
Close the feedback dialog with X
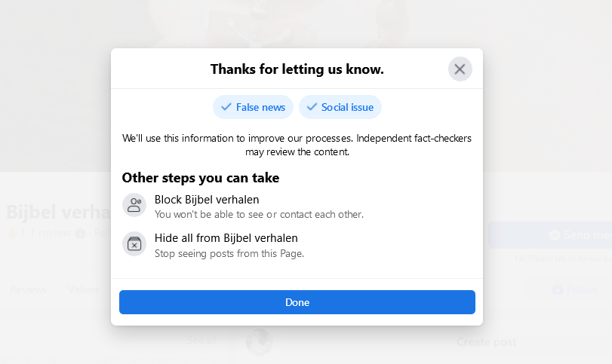coord(460,69)
